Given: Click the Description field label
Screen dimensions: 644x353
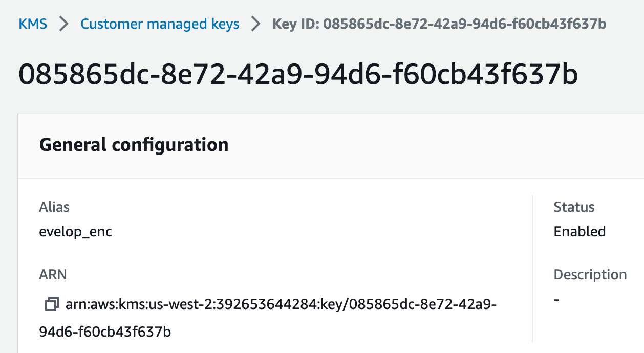Looking at the screenshot, I should coord(590,275).
